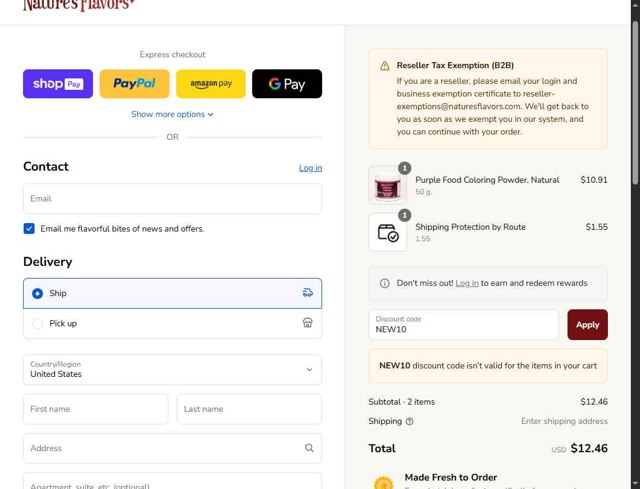
Task: Click the Total $12.46 amount
Action: [589, 448]
